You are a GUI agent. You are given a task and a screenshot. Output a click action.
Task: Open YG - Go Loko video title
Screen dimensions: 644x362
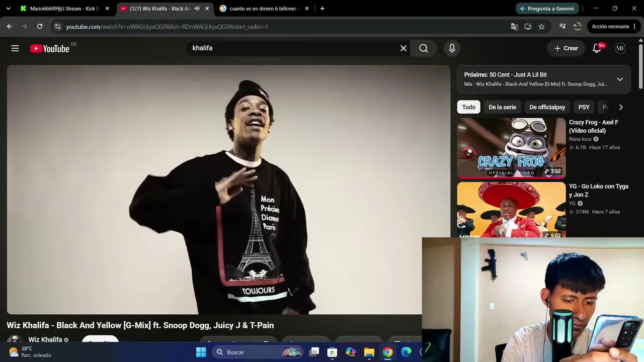coord(599,191)
